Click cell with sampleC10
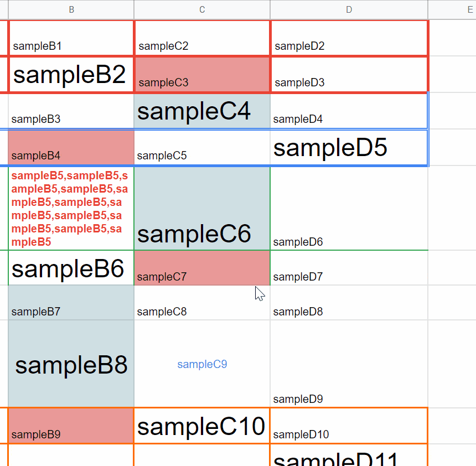Screen dimensions: 476x466 tap(202, 426)
